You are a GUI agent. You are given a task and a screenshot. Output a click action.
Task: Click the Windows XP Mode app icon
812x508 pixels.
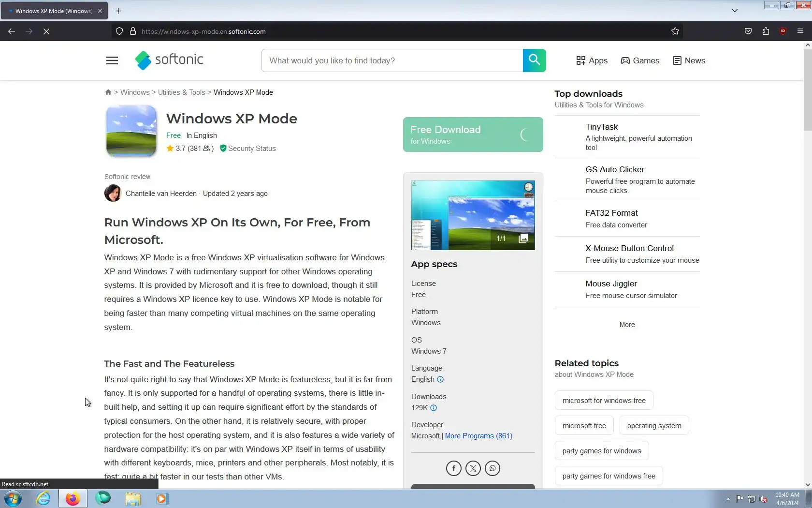tap(131, 131)
